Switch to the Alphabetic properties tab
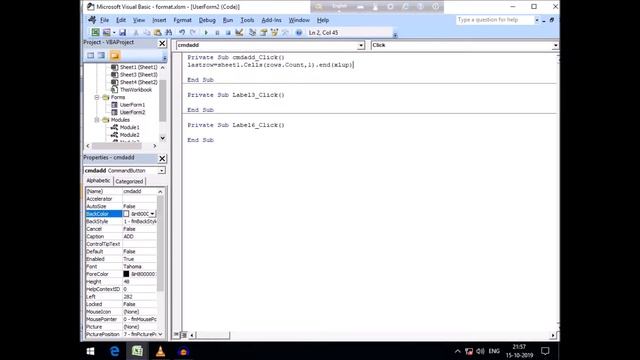Screen dimensions: 640x360 tap(98, 180)
